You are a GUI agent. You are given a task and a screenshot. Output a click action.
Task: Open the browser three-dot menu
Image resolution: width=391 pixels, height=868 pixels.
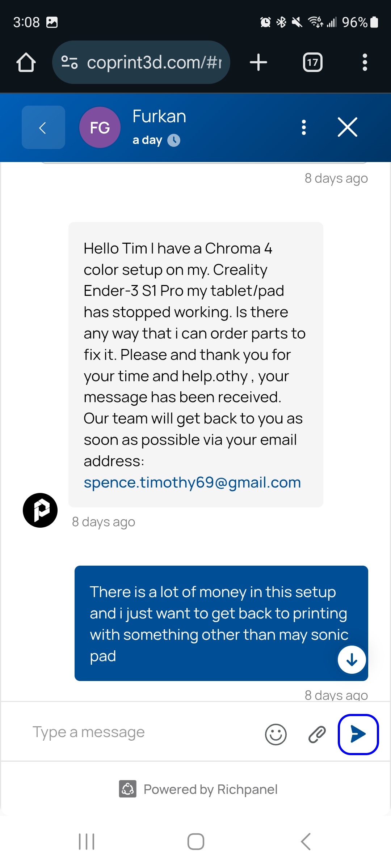click(365, 62)
